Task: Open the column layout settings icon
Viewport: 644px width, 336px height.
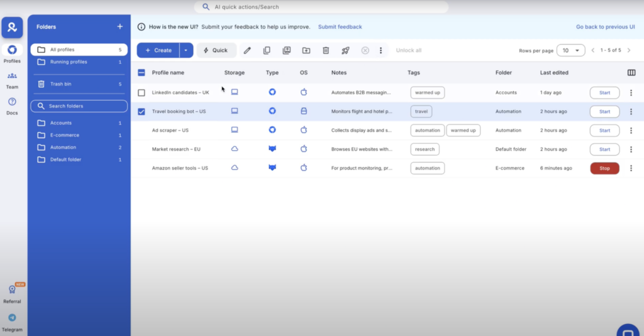Action: click(x=631, y=73)
